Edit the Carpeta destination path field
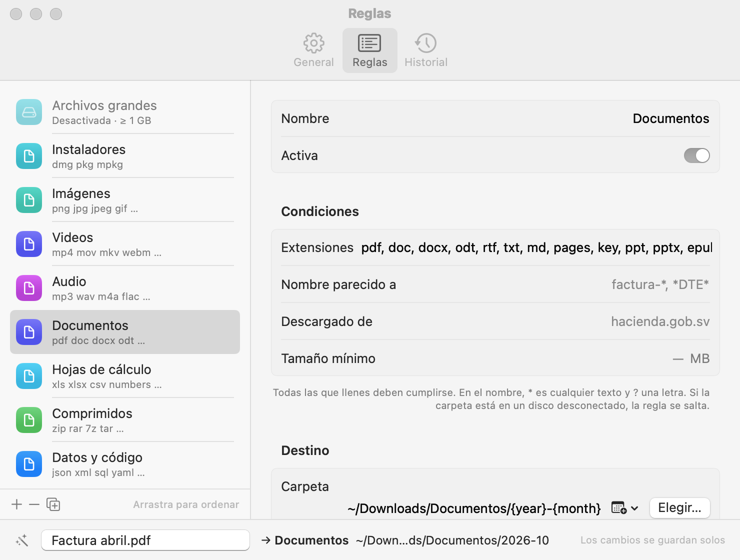This screenshot has height=560, width=740. click(474, 508)
